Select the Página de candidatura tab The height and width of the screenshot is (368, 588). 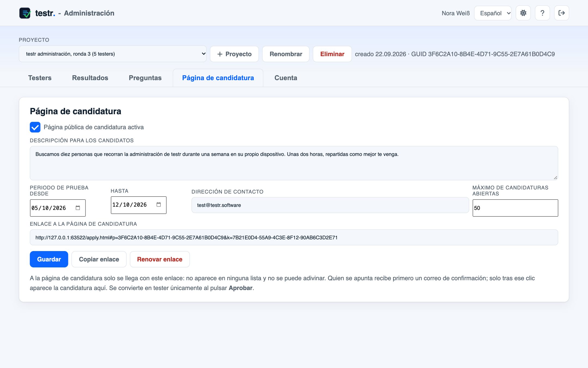pos(218,78)
